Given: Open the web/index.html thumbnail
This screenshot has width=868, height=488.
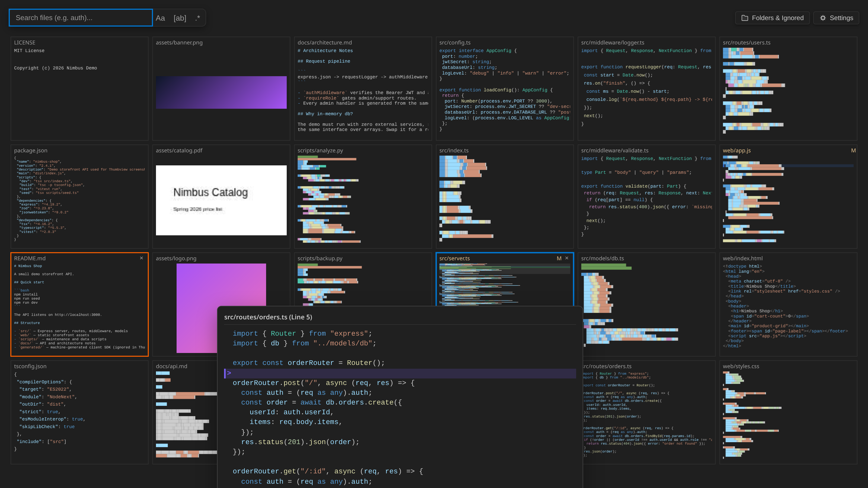Looking at the screenshot, I should (788, 304).
